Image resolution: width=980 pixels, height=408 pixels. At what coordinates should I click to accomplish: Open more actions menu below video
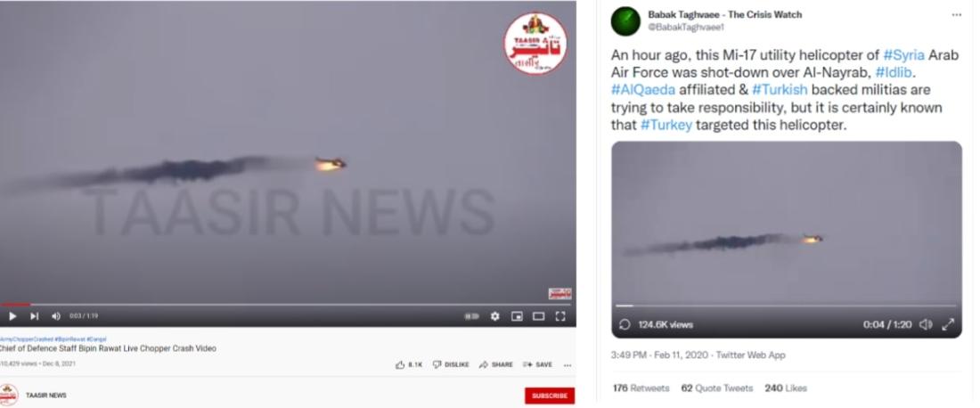point(568,365)
